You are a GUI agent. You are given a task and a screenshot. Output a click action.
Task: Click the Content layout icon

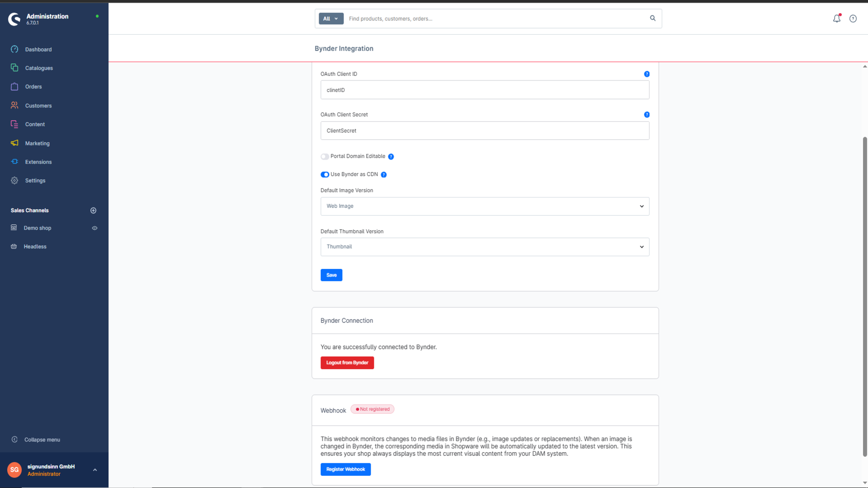click(x=14, y=124)
